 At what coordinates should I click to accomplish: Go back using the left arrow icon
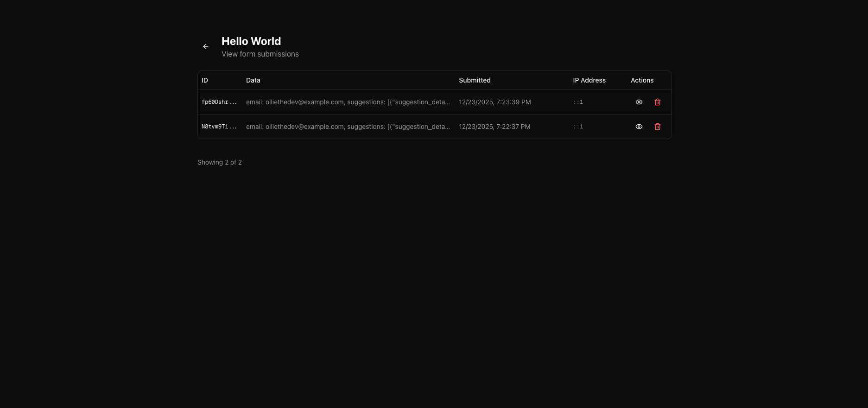click(206, 46)
